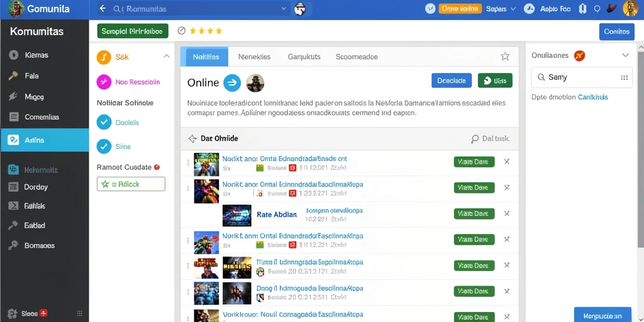Click the grid dots icon in Samy search box
Screen dimensions: 644x322
[625, 77]
